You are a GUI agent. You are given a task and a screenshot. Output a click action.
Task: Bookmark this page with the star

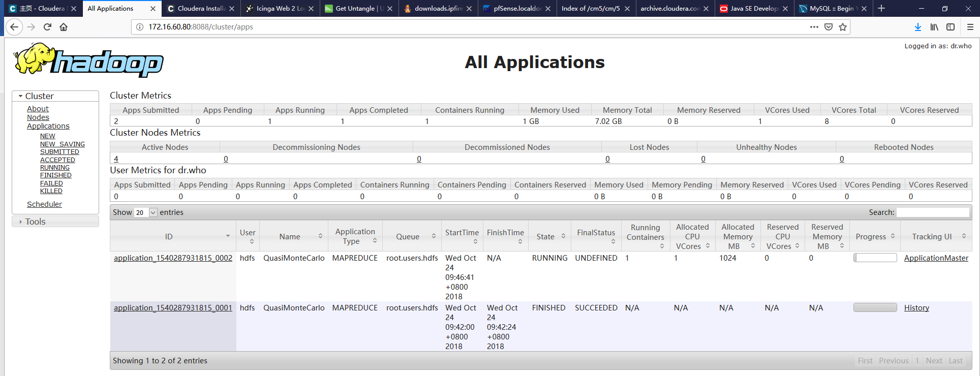coord(843,27)
